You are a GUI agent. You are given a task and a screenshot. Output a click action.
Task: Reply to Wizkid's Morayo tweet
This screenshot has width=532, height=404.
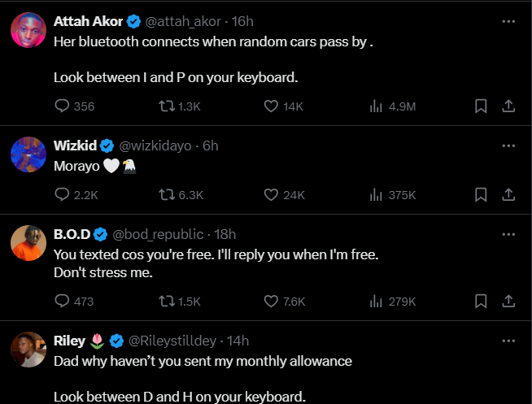click(x=63, y=194)
